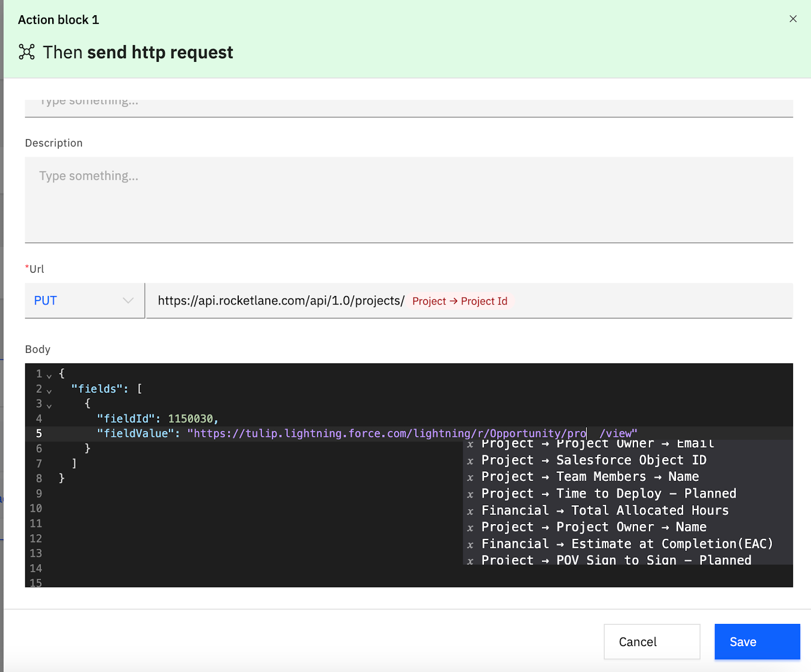Click the variable icon beside Team Members → Name
The height and width of the screenshot is (672, 811).
[x=470, y=478]
